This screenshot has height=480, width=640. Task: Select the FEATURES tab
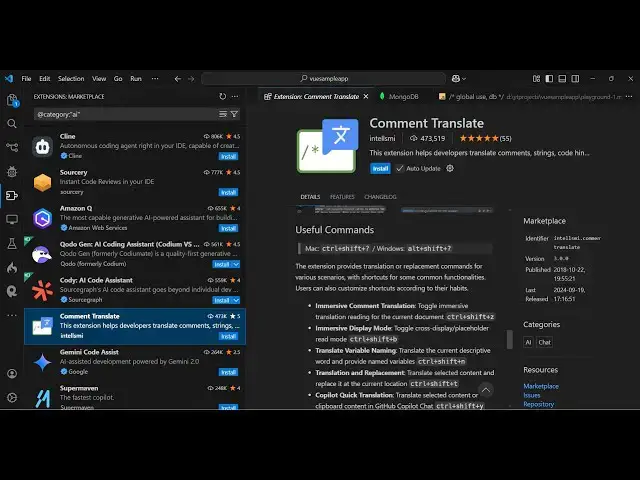click(342, 197)
